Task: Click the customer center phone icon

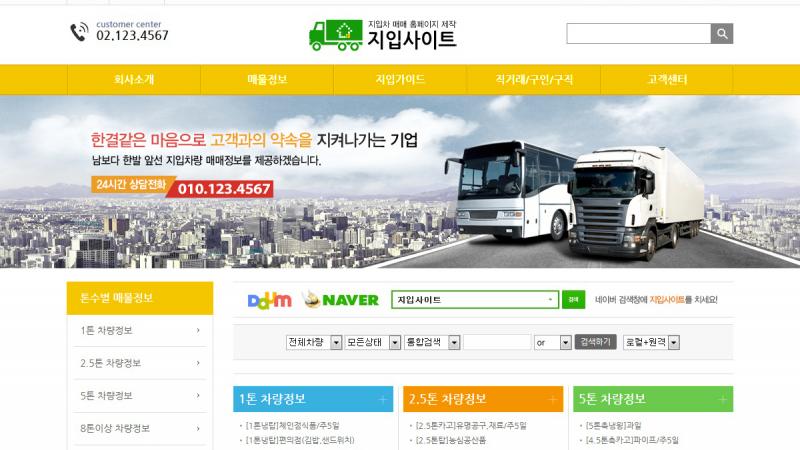Action: tap(79, 32)
